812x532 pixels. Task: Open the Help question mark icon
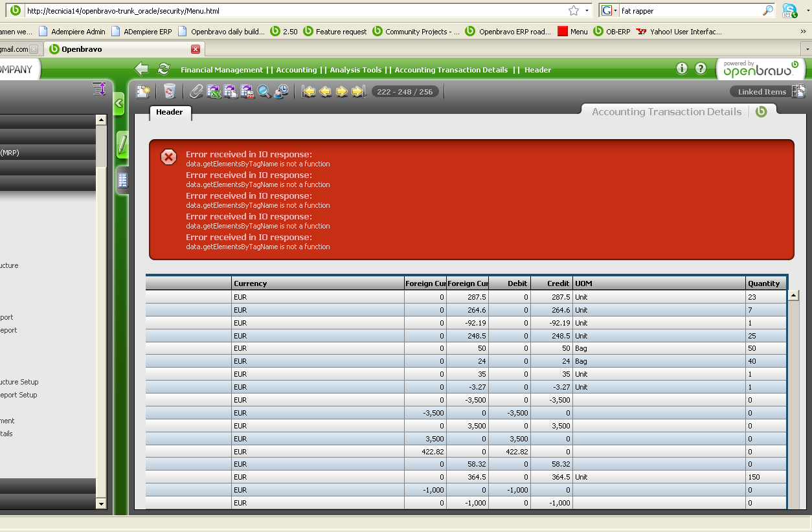tap(700, 69)
